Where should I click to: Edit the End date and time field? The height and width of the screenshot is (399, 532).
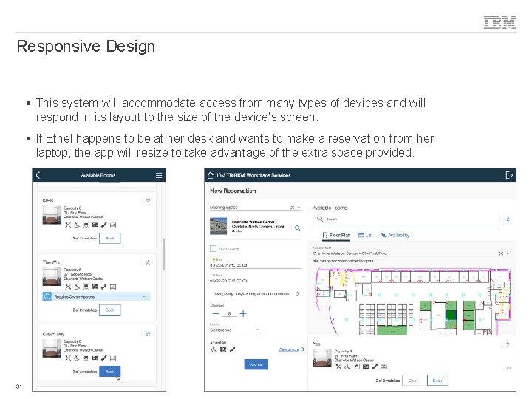(256, 281)
